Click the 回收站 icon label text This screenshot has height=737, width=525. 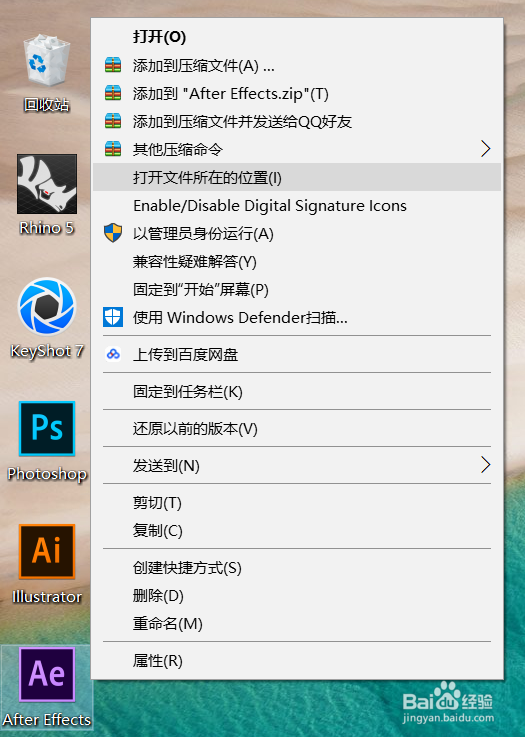coord(47,104)
